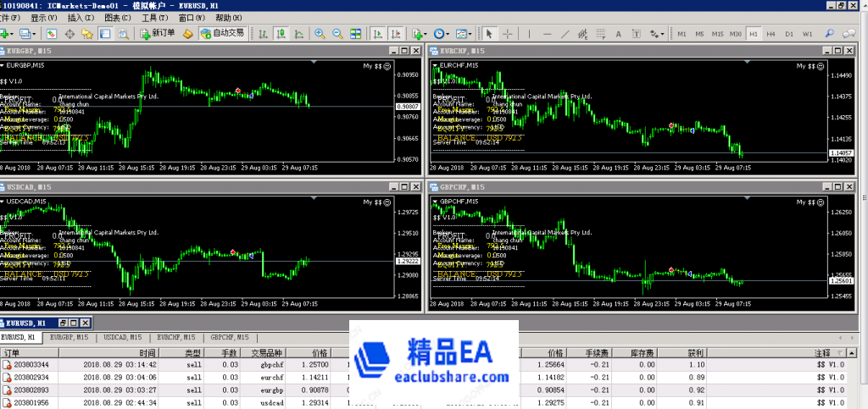Toggle the AutoTrading (自动交易) button
The height and width of the screenshot is (409, 868).
pos(222,34)
